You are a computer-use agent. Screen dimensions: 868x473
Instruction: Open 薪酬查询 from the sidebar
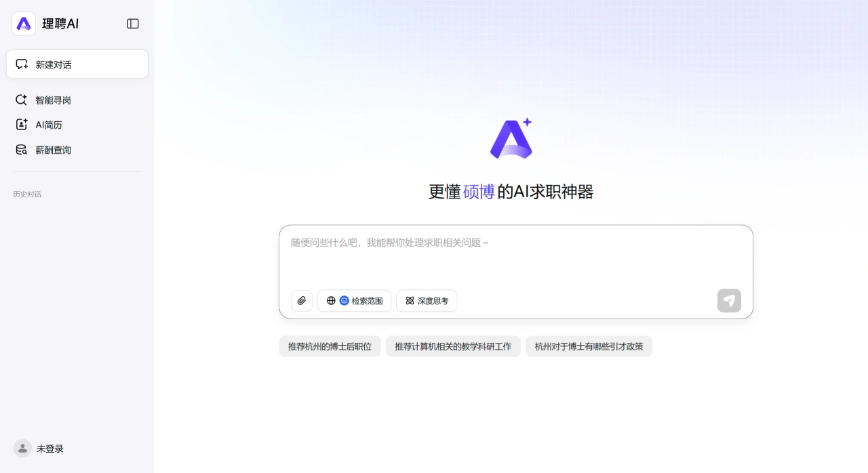[x=53, y=150]
